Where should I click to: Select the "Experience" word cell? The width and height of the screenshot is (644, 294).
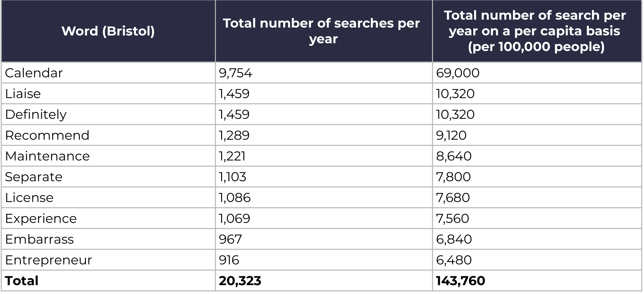(41, 219)
